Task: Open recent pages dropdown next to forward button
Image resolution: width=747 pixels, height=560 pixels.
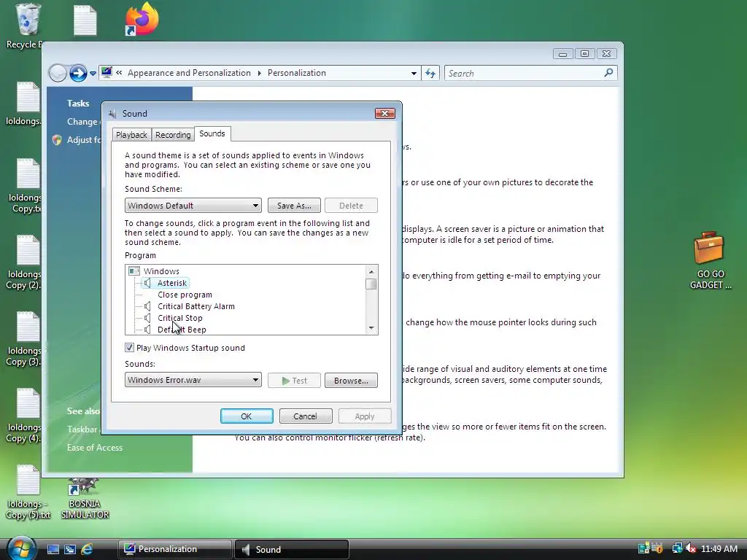Action: (93, 74)
